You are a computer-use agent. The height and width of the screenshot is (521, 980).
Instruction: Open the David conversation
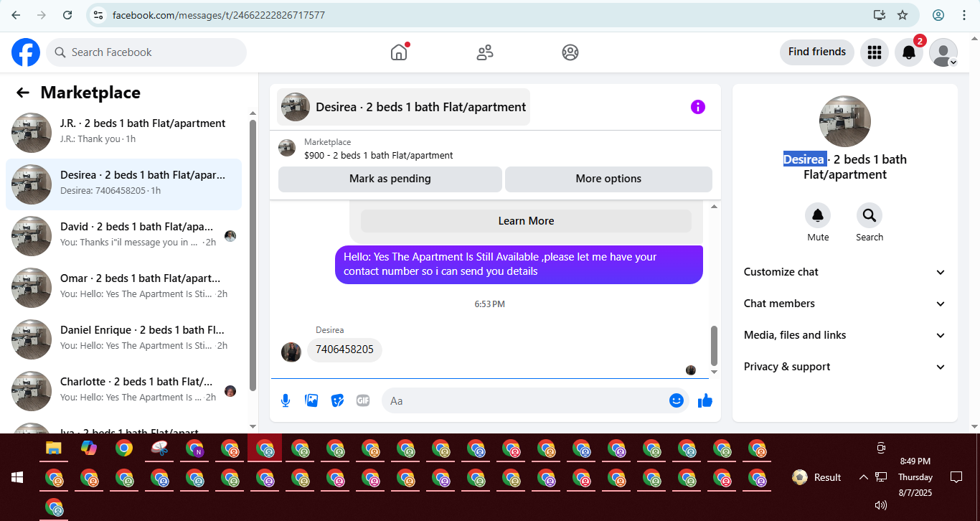[x=123, y=236]
